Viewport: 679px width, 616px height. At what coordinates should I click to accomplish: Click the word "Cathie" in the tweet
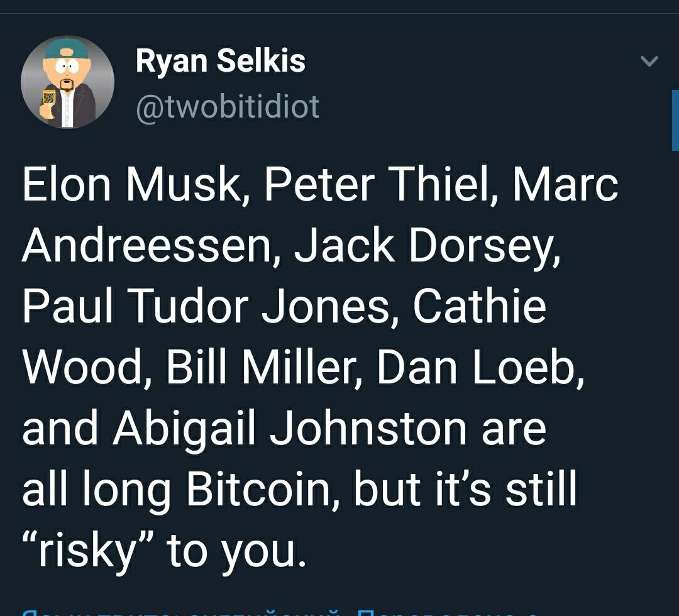(x=480, y=307)
